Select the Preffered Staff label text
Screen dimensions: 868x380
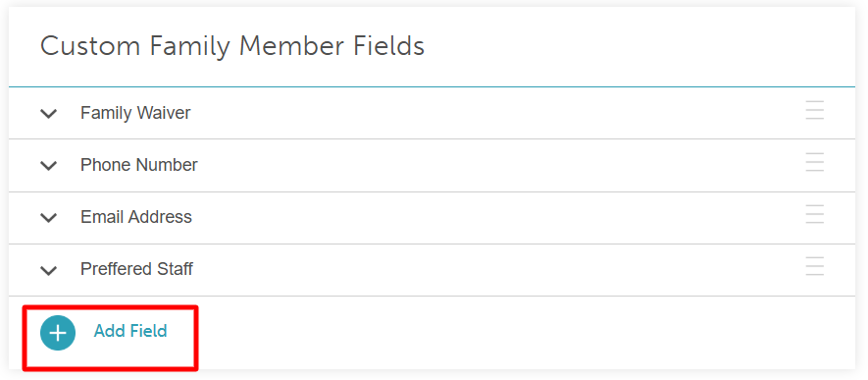(x=136, y=269)
